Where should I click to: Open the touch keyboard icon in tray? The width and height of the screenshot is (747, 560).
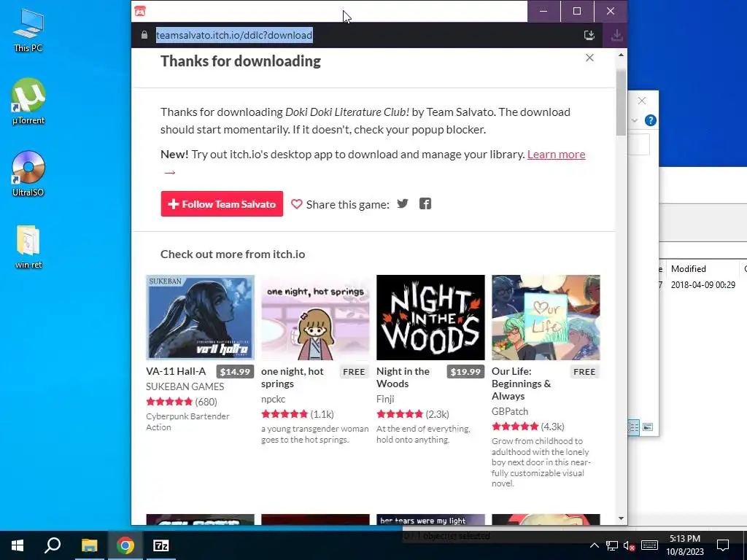pos(649,545)
